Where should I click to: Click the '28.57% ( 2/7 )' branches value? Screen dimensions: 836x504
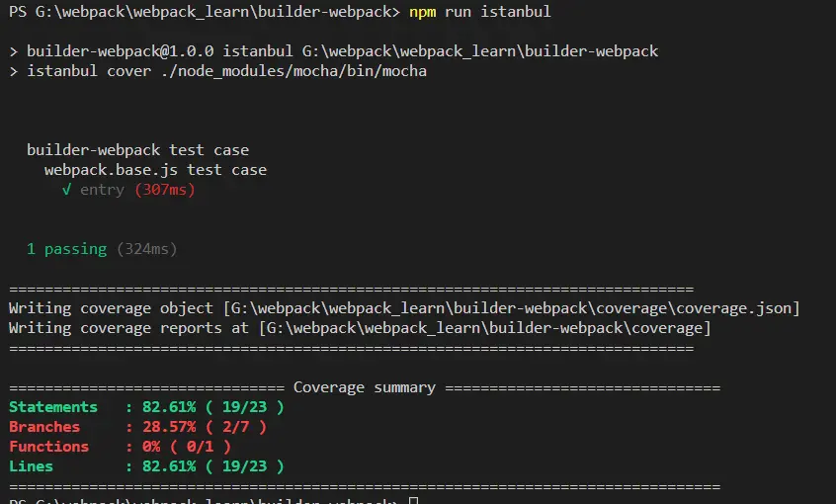click(205, 427)
